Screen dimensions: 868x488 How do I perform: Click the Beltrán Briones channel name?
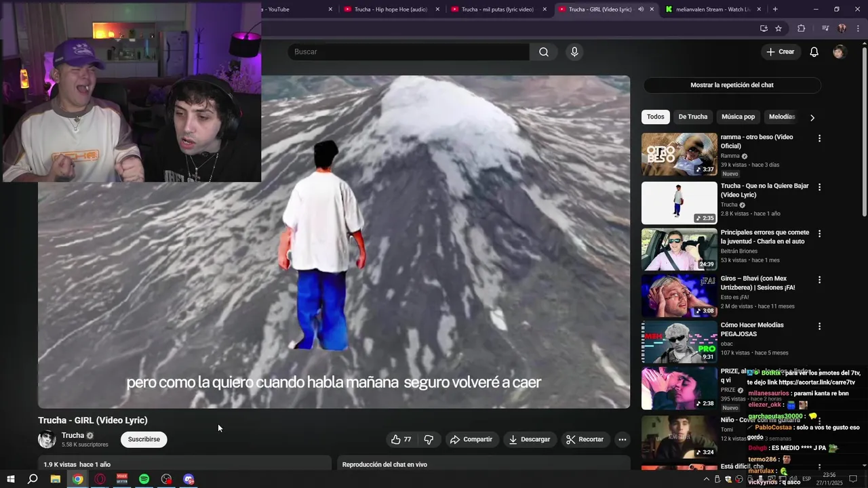739,251
